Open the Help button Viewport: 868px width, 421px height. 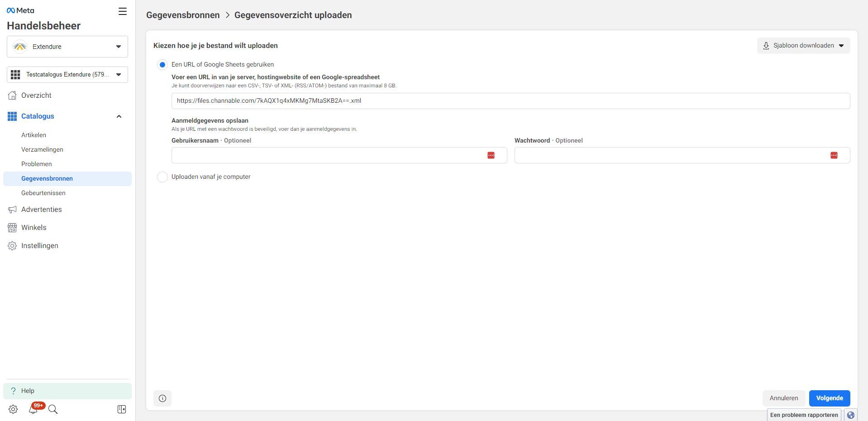67,391
